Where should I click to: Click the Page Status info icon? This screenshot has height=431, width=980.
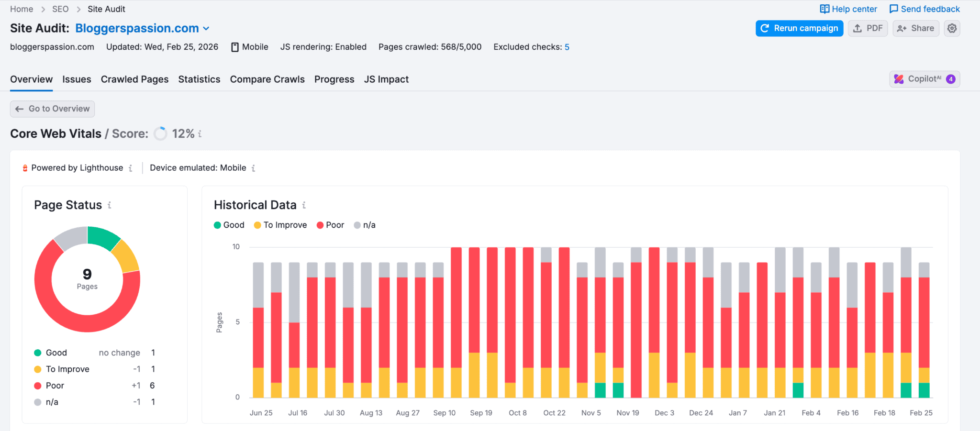pyautogui.click(x=110, y=205)
